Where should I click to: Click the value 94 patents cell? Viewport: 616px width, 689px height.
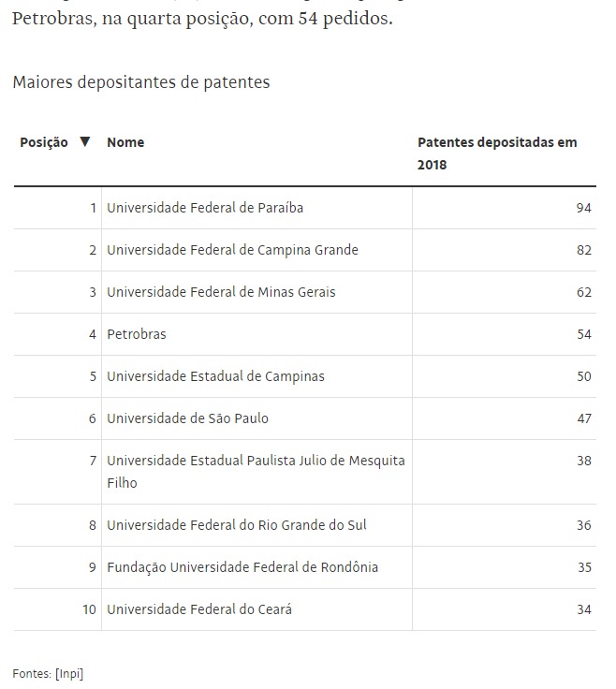(x=583, y=208)
